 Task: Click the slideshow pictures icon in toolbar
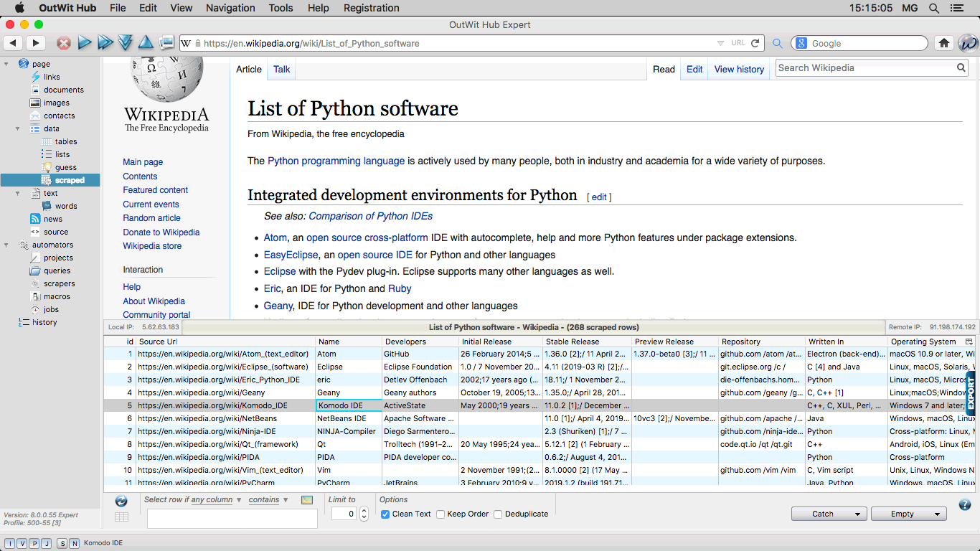[166, 42]
